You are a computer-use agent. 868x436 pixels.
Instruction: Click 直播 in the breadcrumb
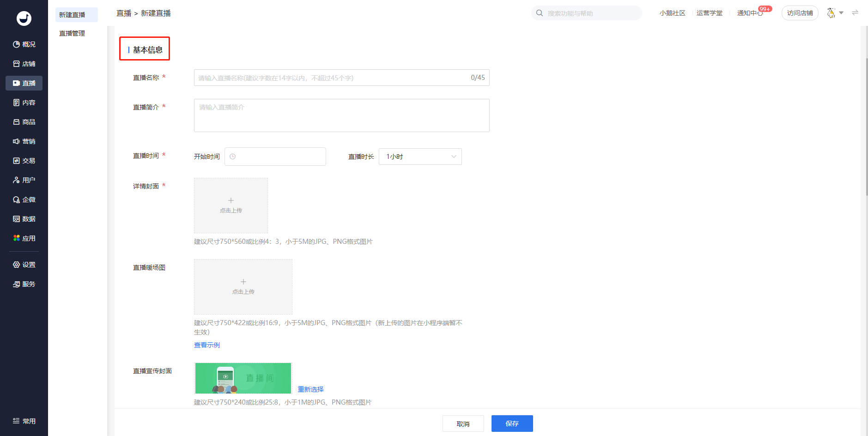124,13
